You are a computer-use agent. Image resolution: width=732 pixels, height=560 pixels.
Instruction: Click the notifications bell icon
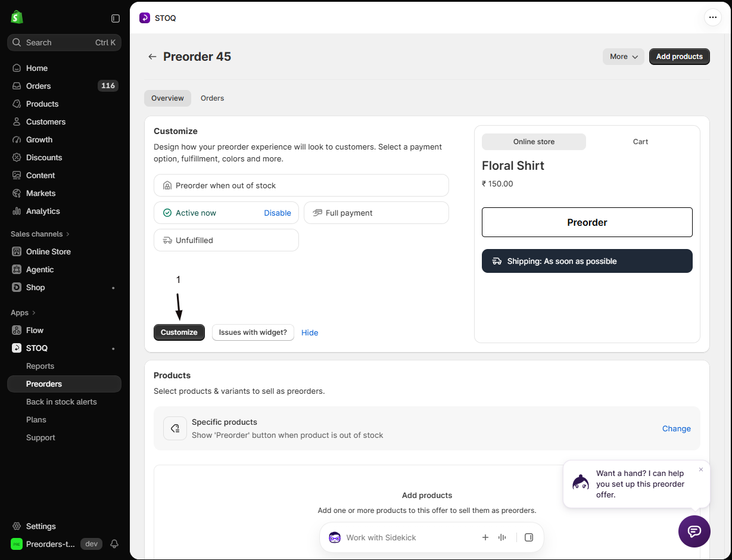(x=114, y=544)
